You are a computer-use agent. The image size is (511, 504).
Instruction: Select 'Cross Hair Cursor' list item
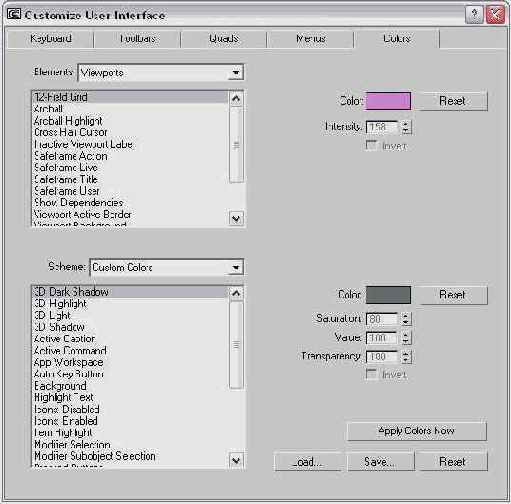[x=130, y=132]
